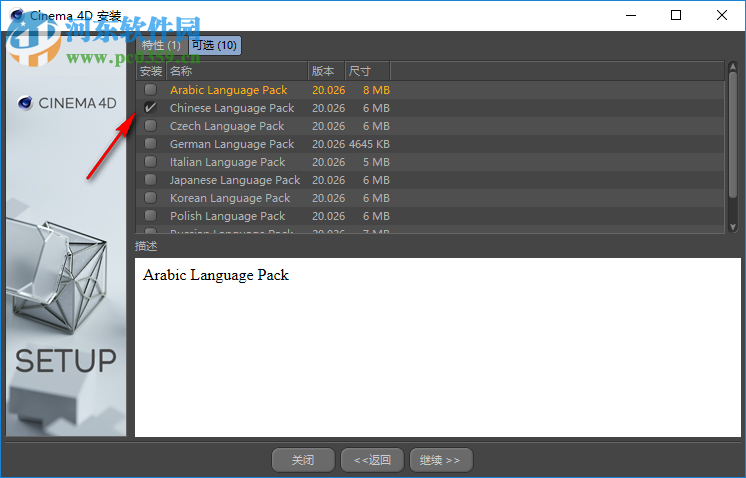Minimize the Cinema 4D installer window

[x=631, y=15]
